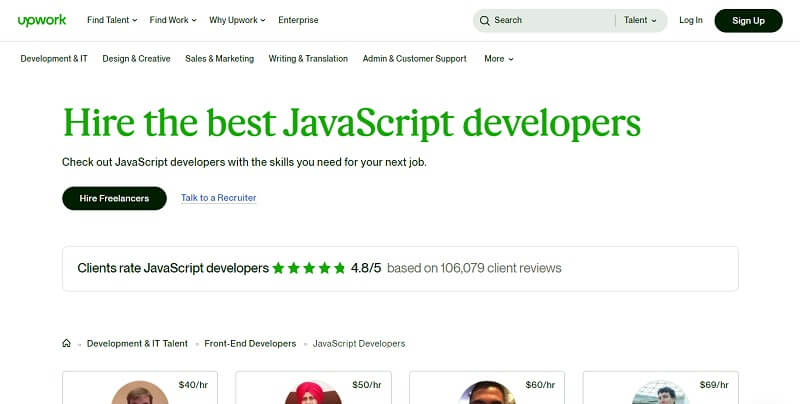Click the Hire the best JavaScript developers heading
Image resolution: width=800 pixels, height=404 pixels.
[352, 123]
